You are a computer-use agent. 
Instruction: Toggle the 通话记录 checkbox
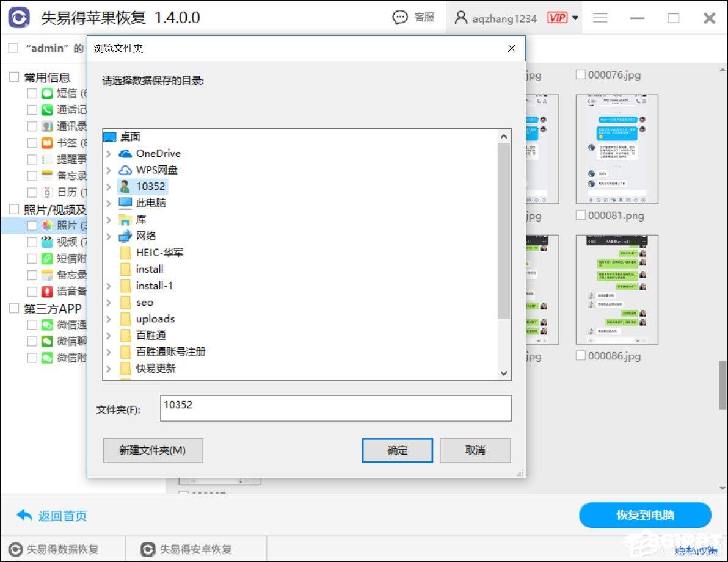tap(32, 110)
